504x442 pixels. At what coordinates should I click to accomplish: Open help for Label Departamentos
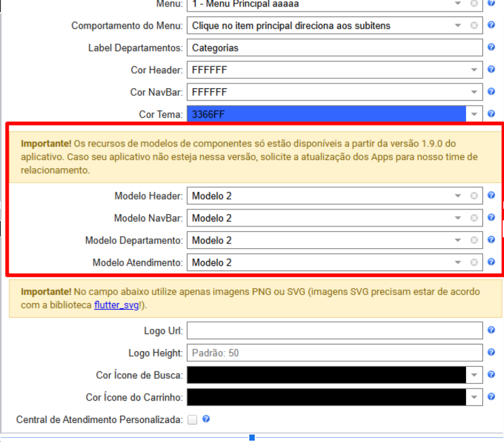pyautogui.click(x=491, y=47)
